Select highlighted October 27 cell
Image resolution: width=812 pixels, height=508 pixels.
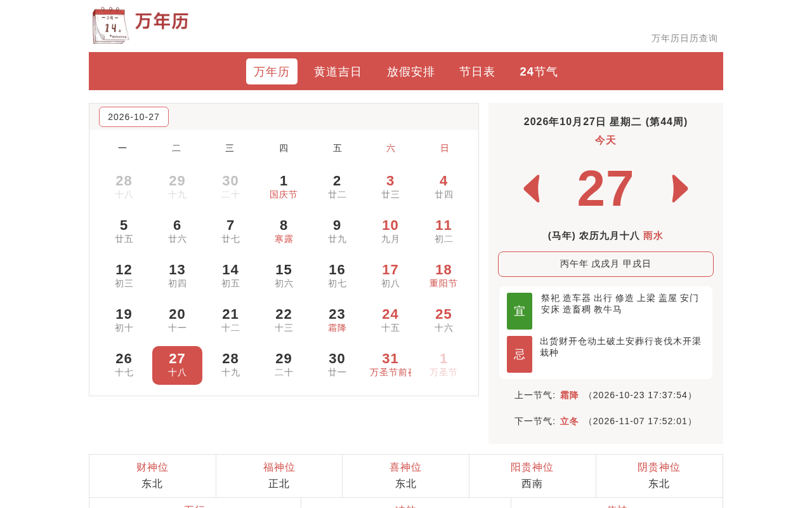click(177, 365)
